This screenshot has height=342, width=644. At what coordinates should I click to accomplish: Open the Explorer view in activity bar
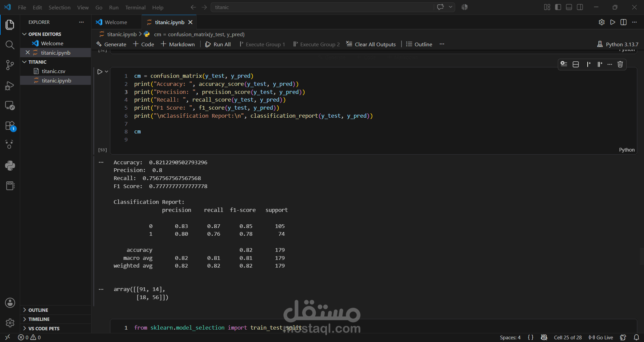(x=10, y=24)
